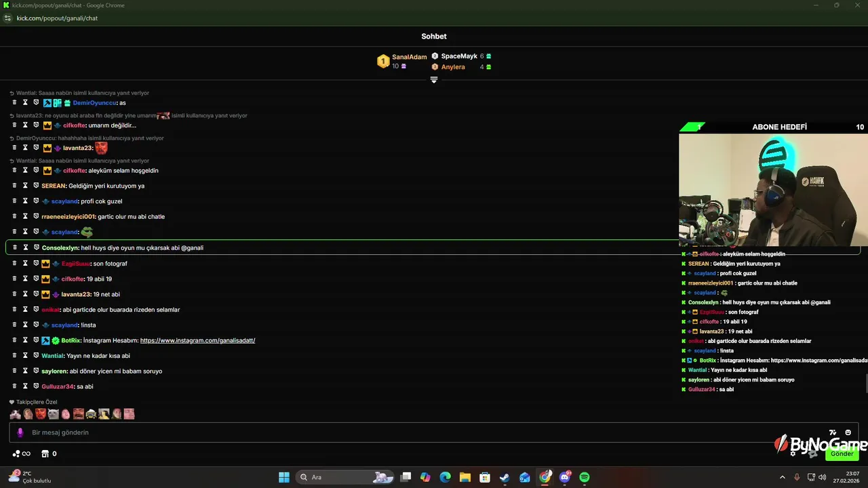The width and height of the screenshot is (868, 488).
Task: Ban onikai with the shield icon
Action: click(36, 309)
